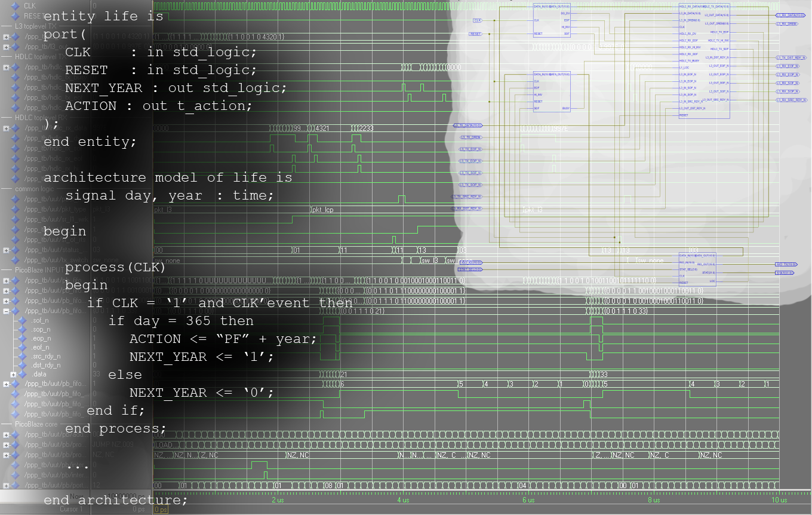The image size is (812, 515).
Task: Click the .eof_n signal diamond icon
Action: tap(23, 347)
